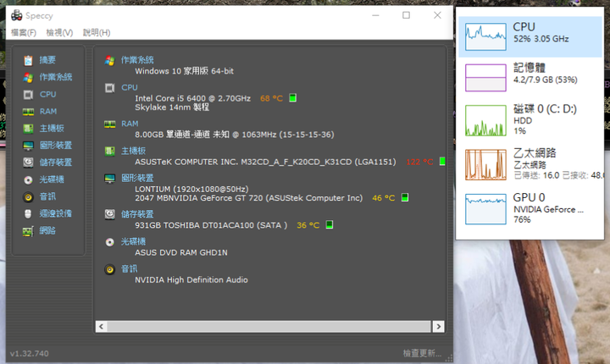Click the Windows flag icon in summary
This screenshot has height=364, width=610.
click(x=109, y=61)
